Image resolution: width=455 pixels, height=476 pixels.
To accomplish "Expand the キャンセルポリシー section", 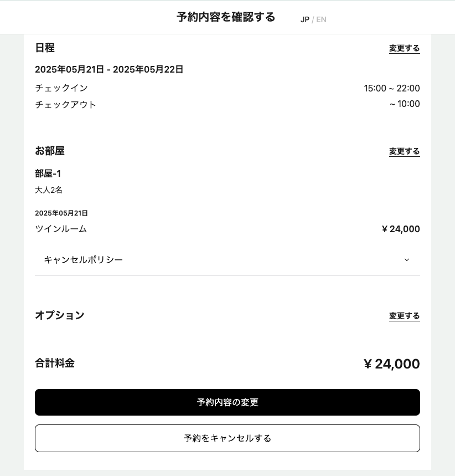I will coord(84,260).
